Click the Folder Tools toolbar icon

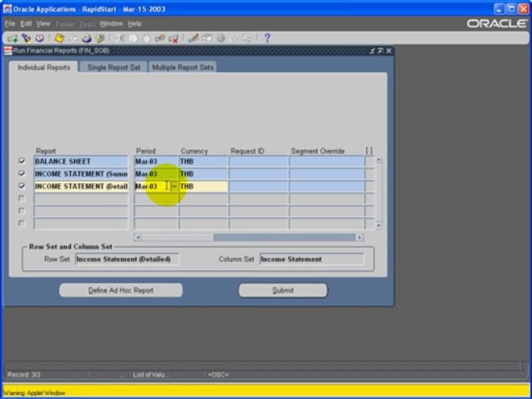[247, 38]
